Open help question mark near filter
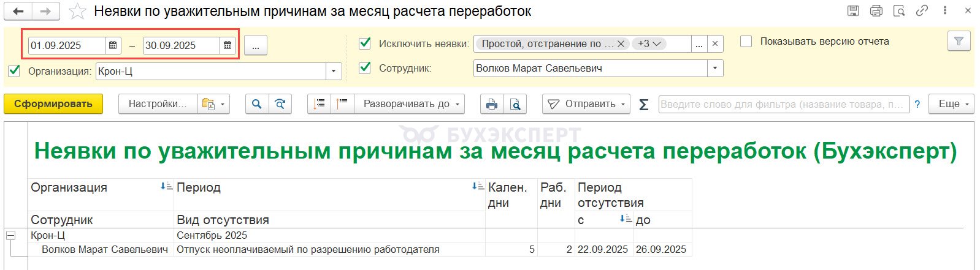Image resolution: width=980 pixels, height=270 pixels. [917, 105]
